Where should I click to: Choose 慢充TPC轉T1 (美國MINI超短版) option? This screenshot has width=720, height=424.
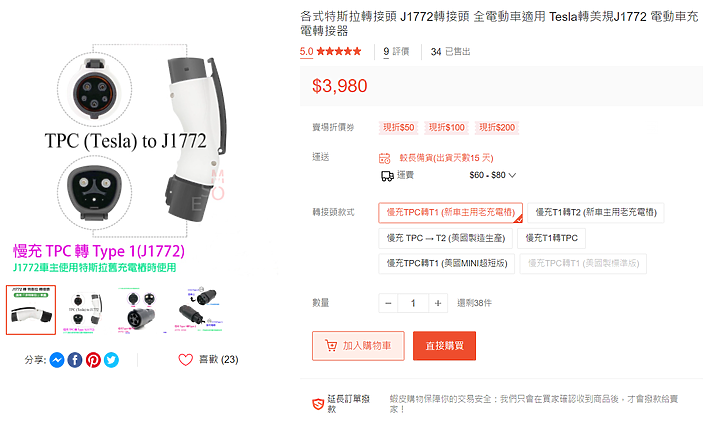[x=447, y=264]
